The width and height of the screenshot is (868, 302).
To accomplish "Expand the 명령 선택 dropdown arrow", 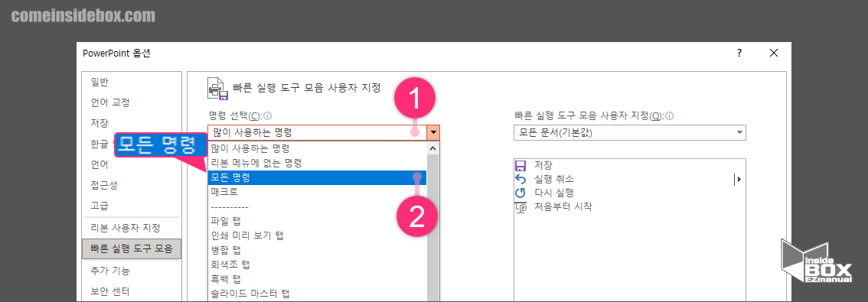I will (434, 133).
